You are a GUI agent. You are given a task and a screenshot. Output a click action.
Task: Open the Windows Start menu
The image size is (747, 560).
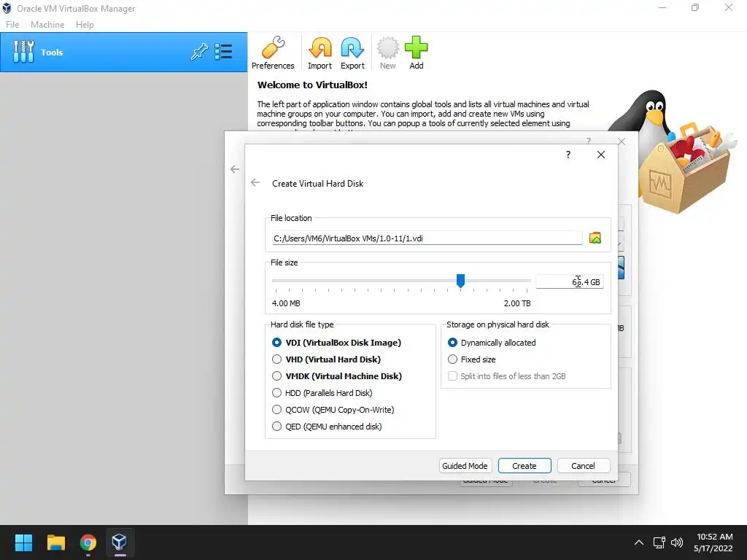tap(23, 542)
